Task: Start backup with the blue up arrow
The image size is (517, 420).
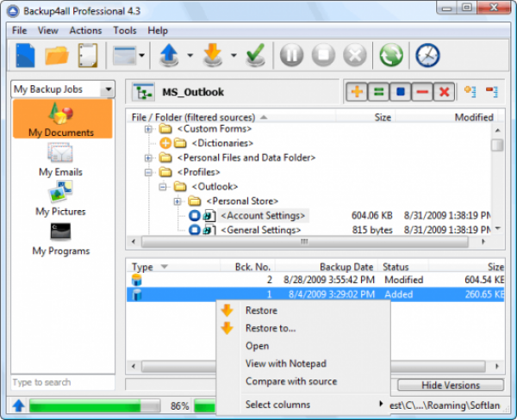Action: coord(170,57)
